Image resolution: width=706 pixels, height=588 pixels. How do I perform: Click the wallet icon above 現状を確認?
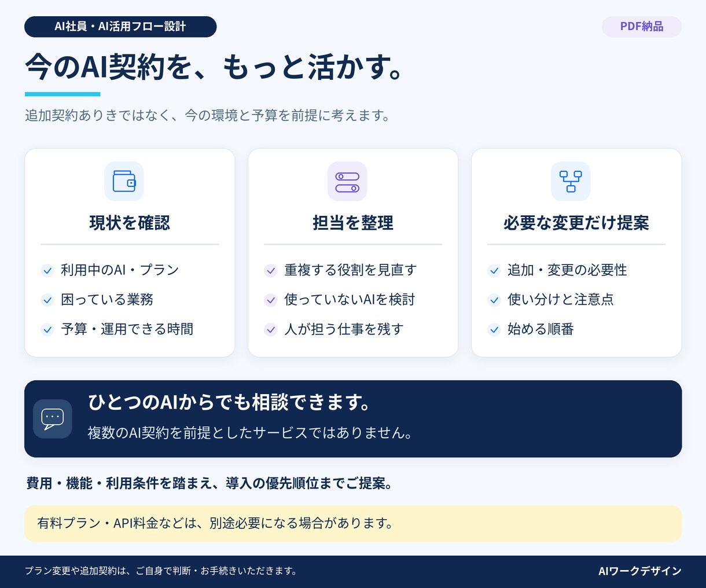(124, 181)
